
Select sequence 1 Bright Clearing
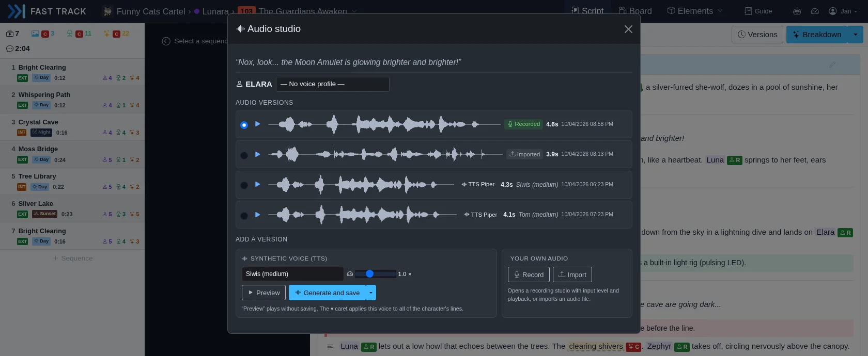(72, 72)
